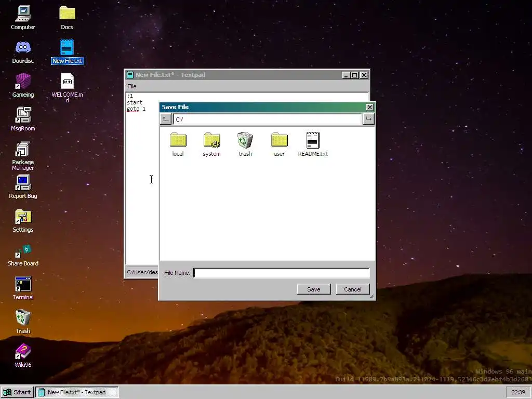Viewport: 532px width, 399px height.
Task: Open the File menu in Textpad
Action: coord(131,86)
